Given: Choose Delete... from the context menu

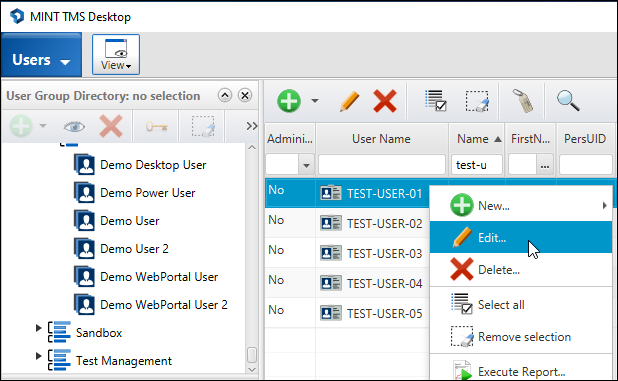Looking at the screenshot, I should point(521,269).
